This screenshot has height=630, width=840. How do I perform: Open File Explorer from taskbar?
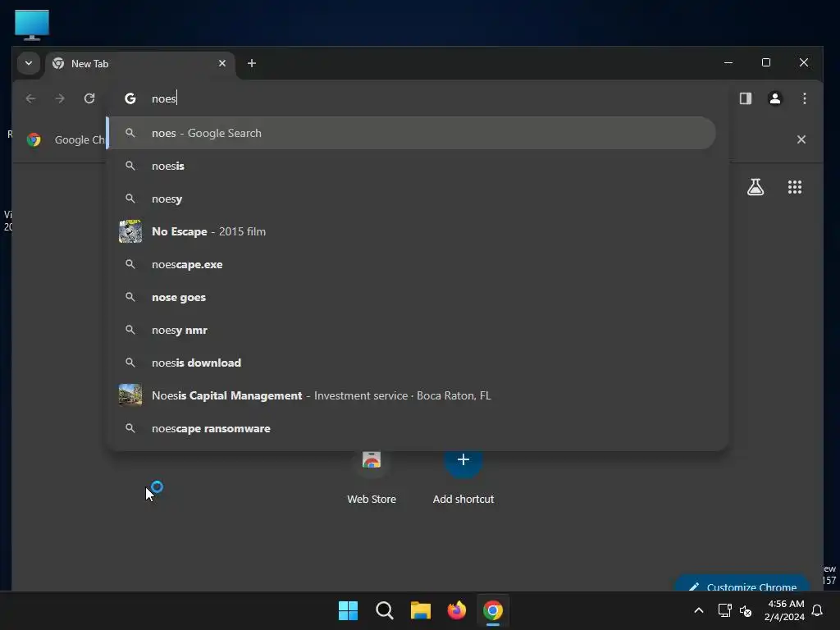coord(421,610)
